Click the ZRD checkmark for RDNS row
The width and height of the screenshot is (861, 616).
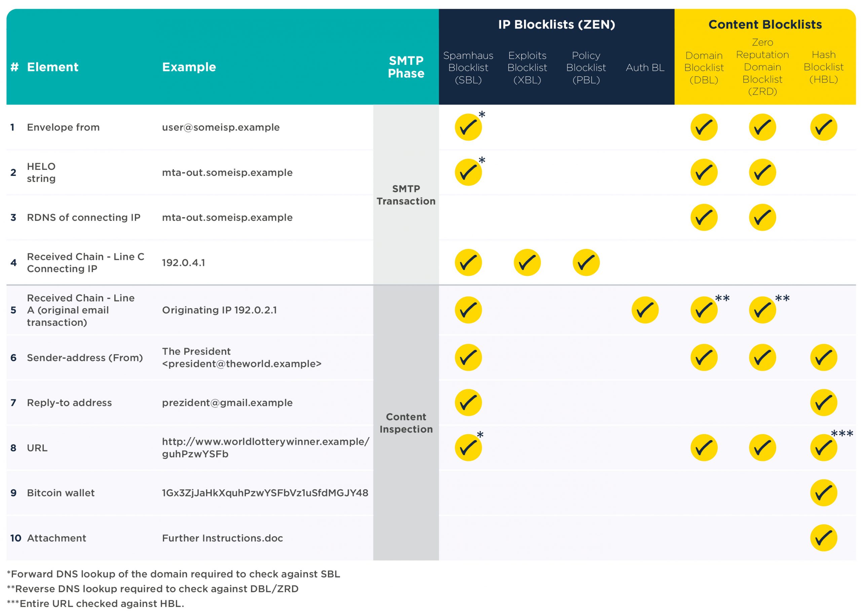pyautogui.click(x=762, y=217)
